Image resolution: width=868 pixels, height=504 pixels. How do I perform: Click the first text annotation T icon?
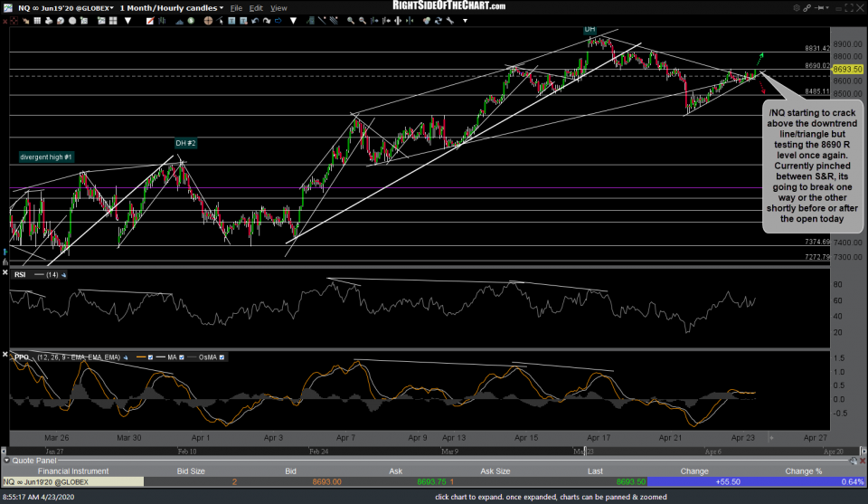tap(231, 21)
